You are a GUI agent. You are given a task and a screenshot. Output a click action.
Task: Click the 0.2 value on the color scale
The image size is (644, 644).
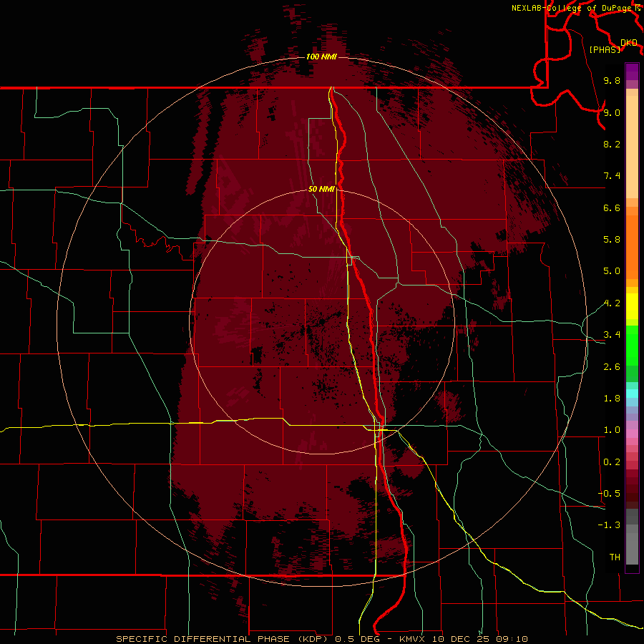[x=612, y=462]
